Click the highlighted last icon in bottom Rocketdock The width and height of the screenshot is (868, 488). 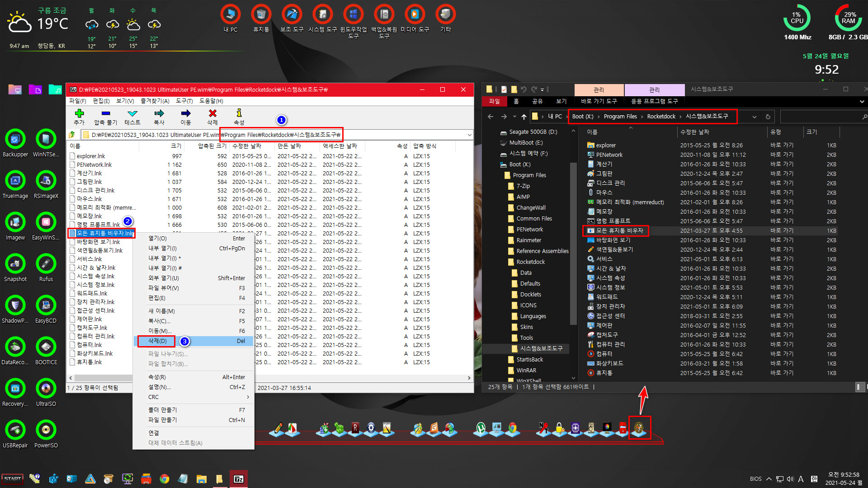[x=639, y=428]
